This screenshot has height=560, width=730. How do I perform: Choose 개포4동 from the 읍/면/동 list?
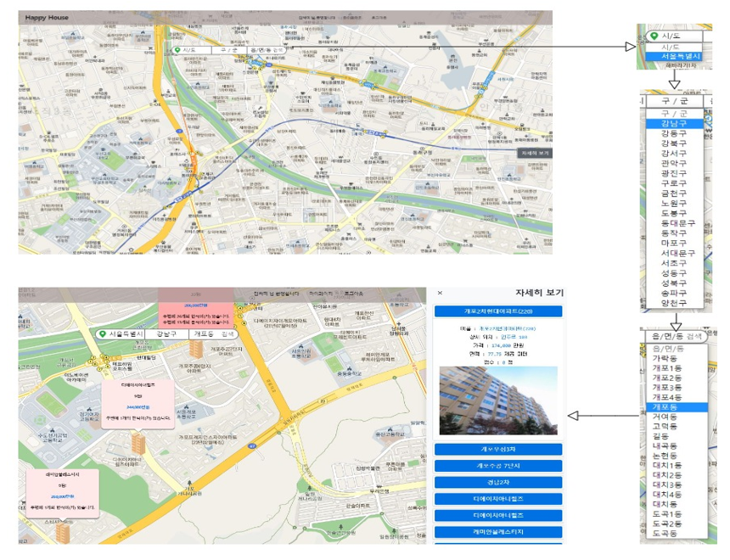(676, 398)
